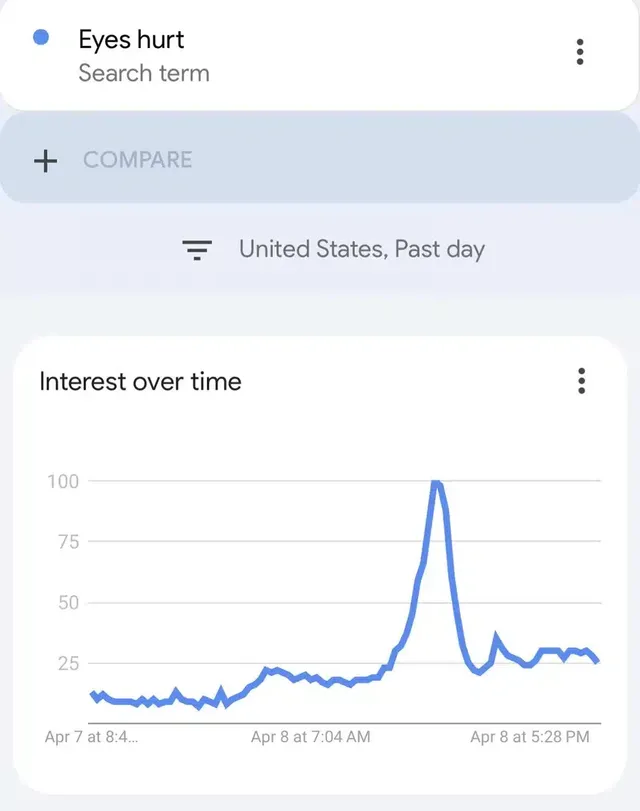The image size is (640, 811).
Task: Click the rightmost end of the trend line
Action: [x=597, y=661]
